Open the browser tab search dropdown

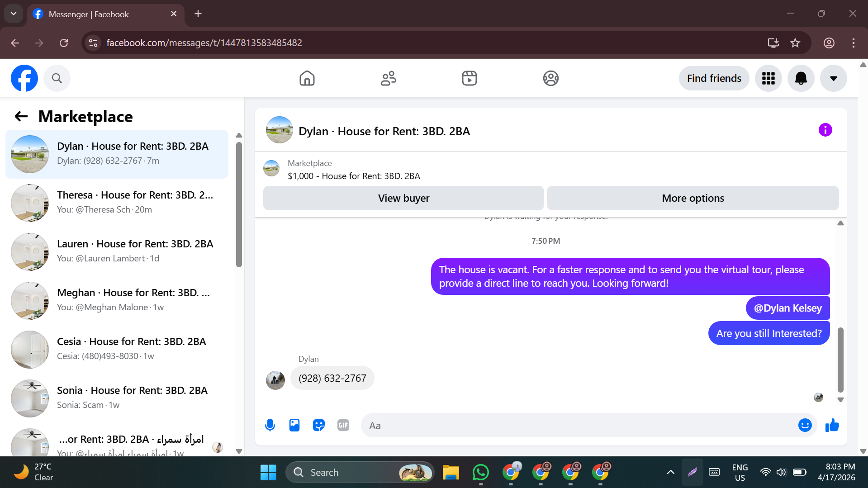tap(14, 14)
